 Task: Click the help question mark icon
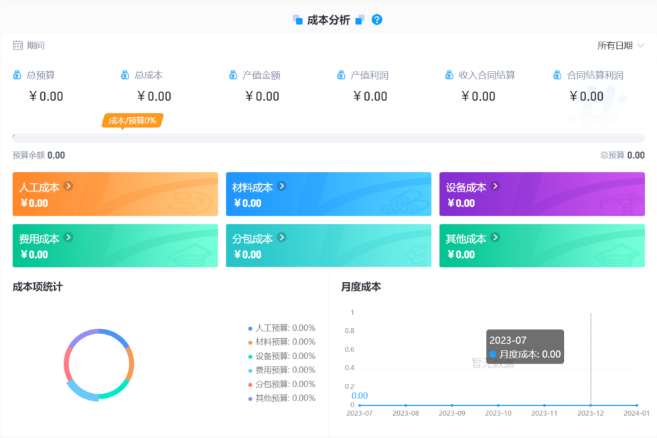(x=377, y=20)
